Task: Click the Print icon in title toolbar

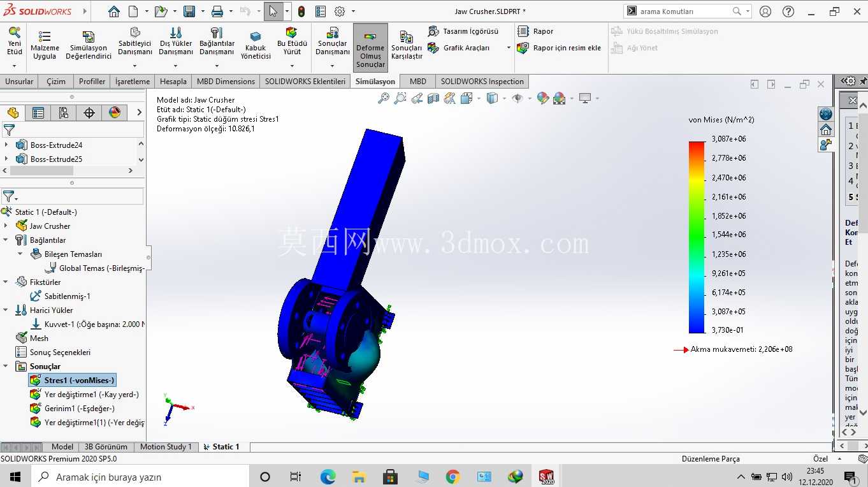Action: point(217,11)
